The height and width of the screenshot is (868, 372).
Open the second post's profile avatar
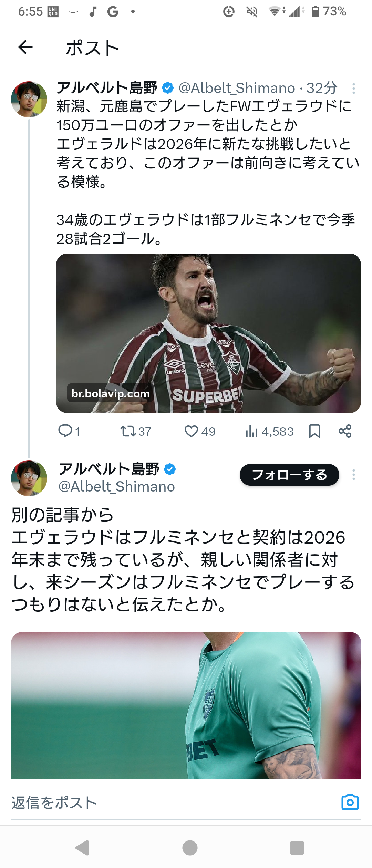tap(29, 478)
